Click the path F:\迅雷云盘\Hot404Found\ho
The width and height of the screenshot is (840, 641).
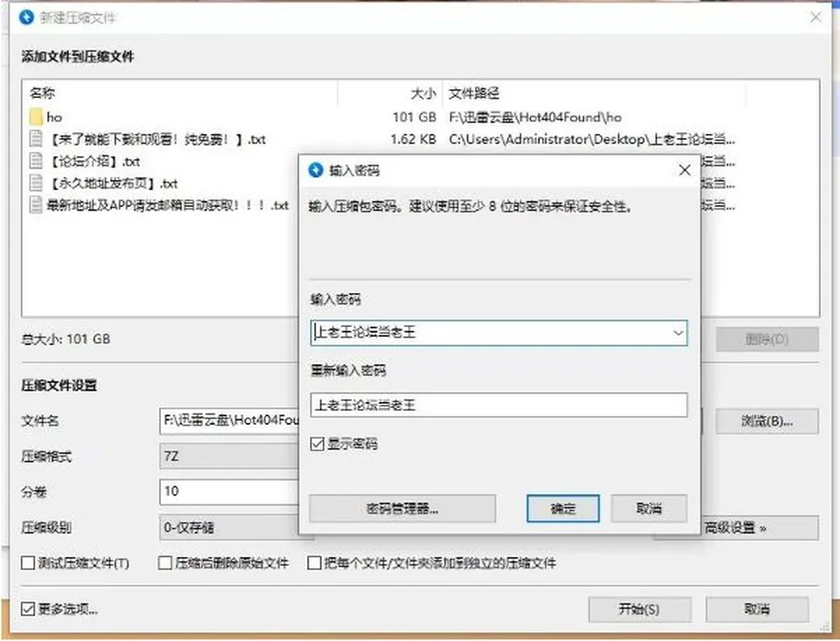(535, 117)
